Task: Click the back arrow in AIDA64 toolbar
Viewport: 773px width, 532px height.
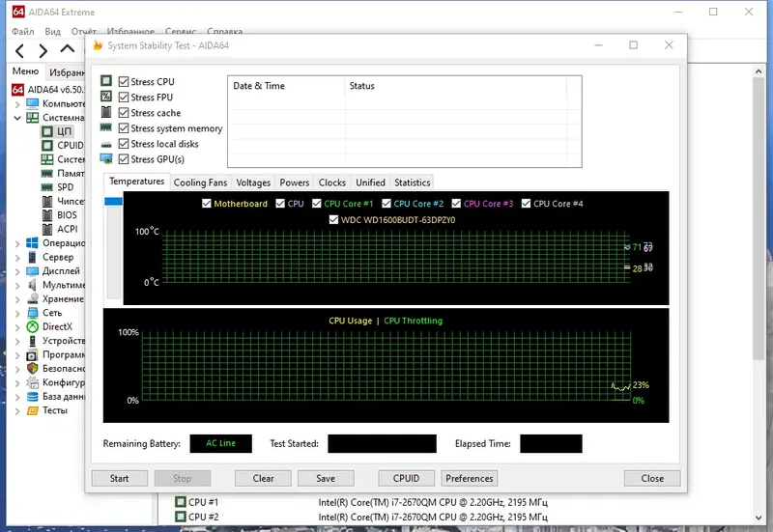Action: (x=19, y=51)
